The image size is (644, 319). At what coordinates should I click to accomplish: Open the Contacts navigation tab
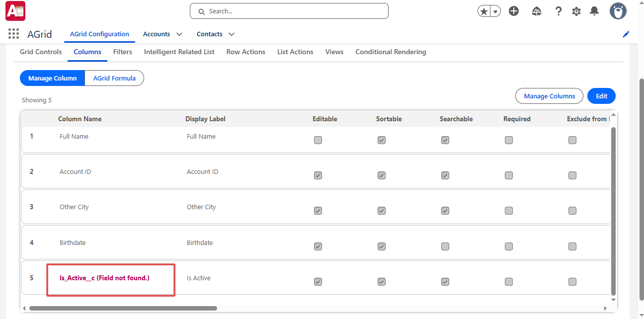(210, 34)
